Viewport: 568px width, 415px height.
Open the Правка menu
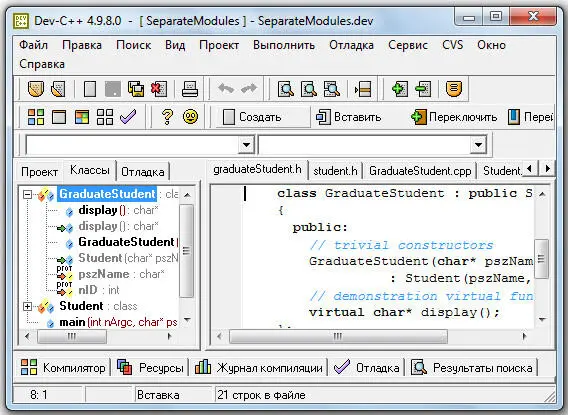click(x=82, y=45)
